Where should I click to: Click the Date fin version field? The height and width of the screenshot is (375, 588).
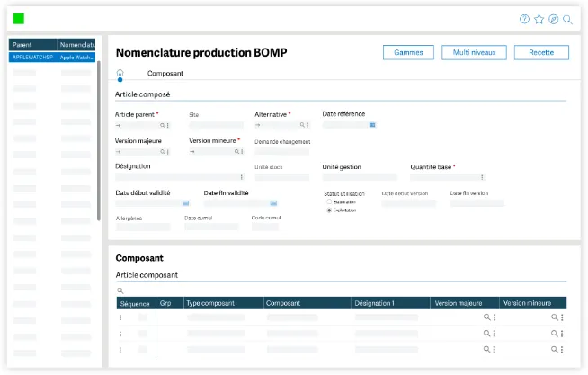(477, 203)
